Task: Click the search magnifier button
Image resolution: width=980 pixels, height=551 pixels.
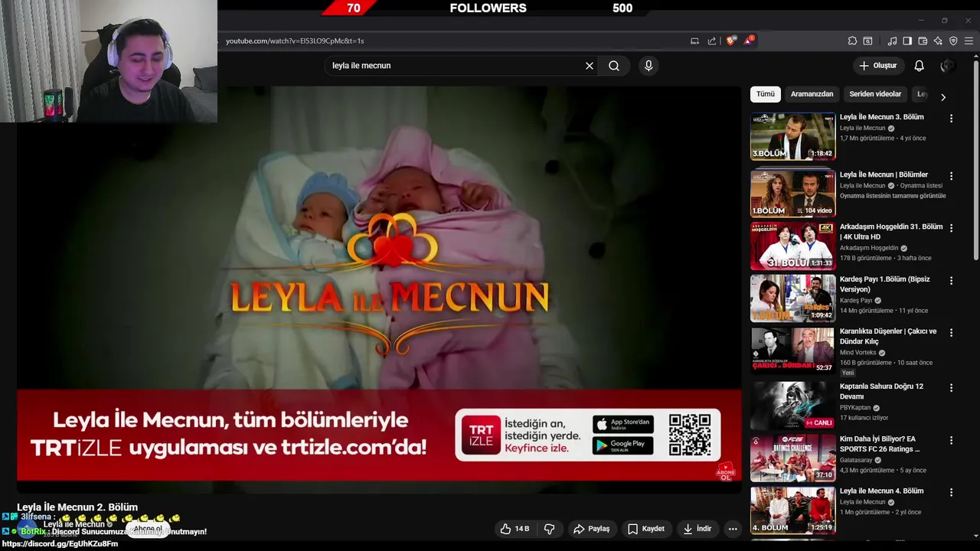Action: (614, 66)
